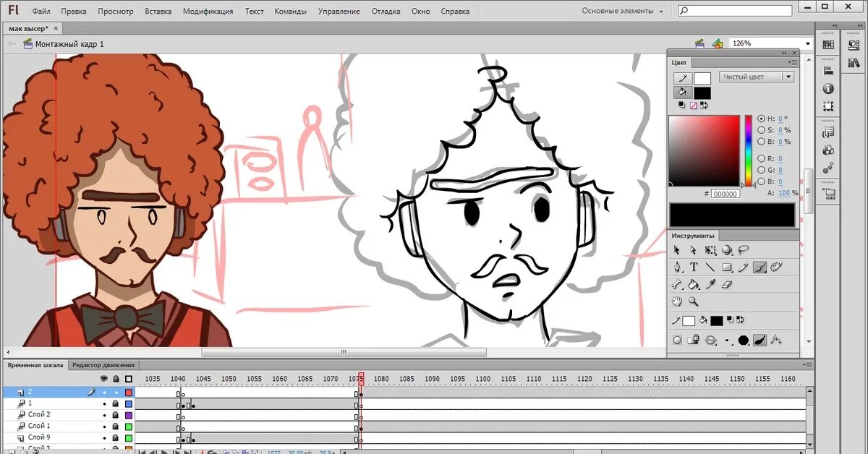Select the Pencil tool

point(743,267)
